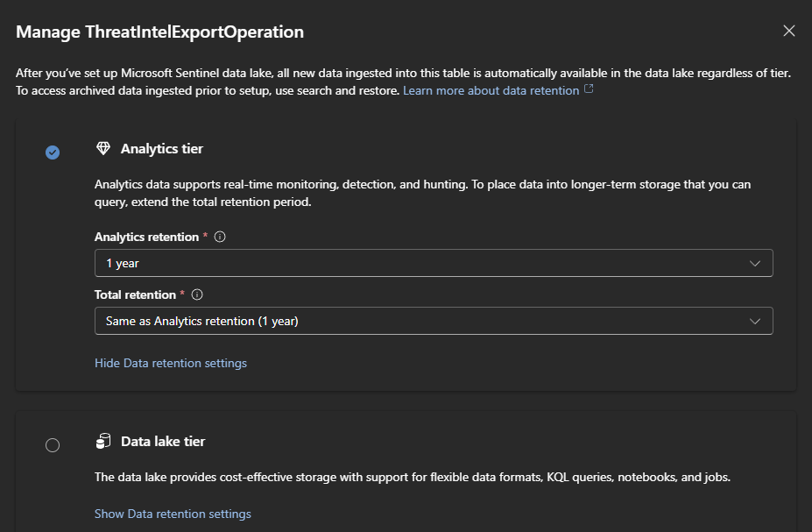
Task: Show Data retention settings for Data lake tier
Action: point(173,514)
